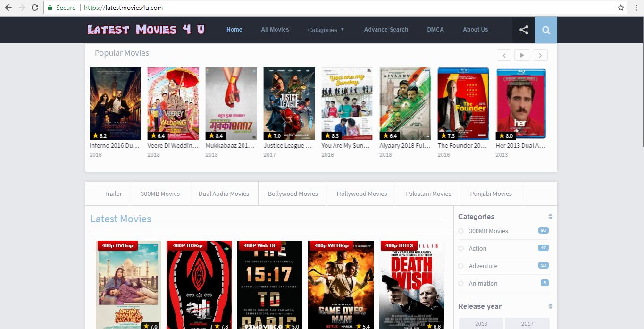
Task: Click Veere Di Wedding title link
Action: point(173,146)
